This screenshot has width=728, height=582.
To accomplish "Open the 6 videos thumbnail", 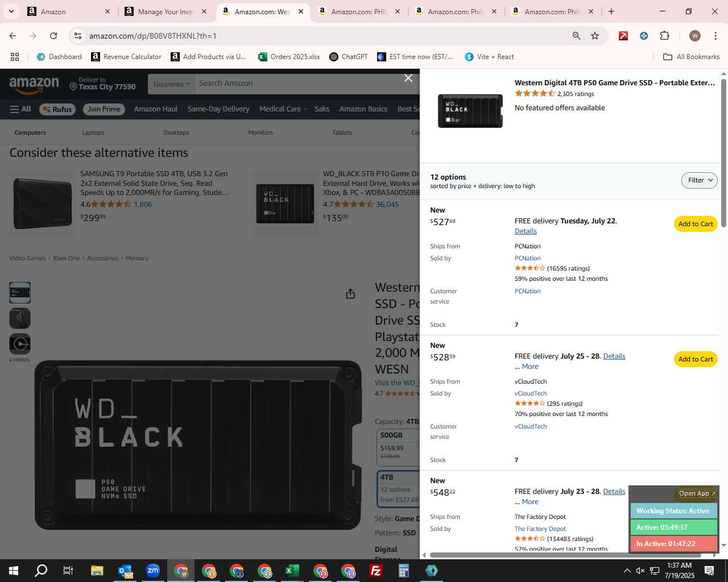I will tap(20, 344).
